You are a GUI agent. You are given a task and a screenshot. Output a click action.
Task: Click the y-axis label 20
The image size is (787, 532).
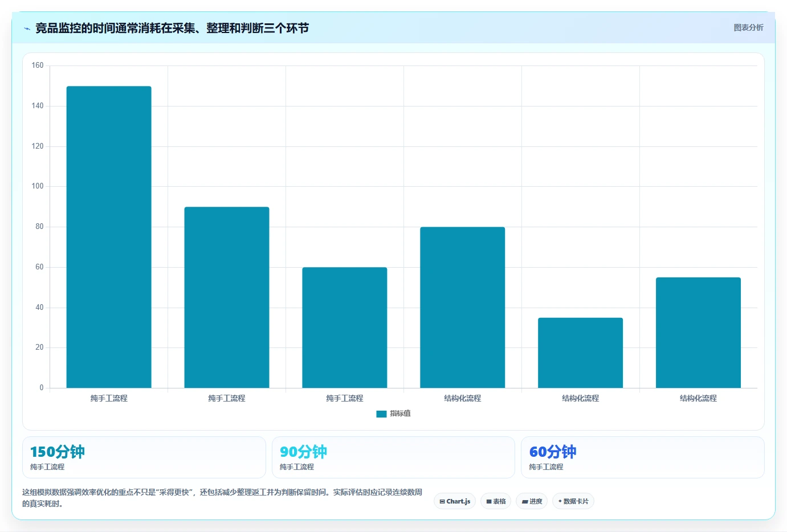pos(39,347)
